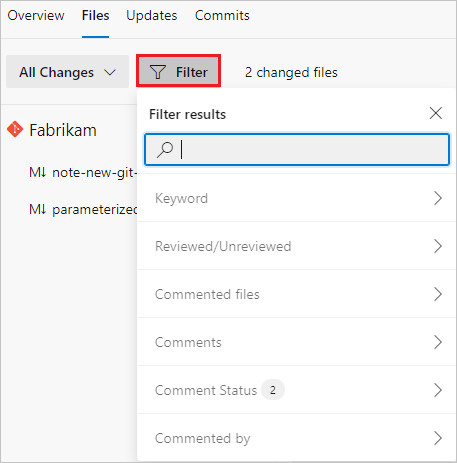Open the Comments filter submenu
Viewport: 457px width, 463px height.
coord(296,342)
